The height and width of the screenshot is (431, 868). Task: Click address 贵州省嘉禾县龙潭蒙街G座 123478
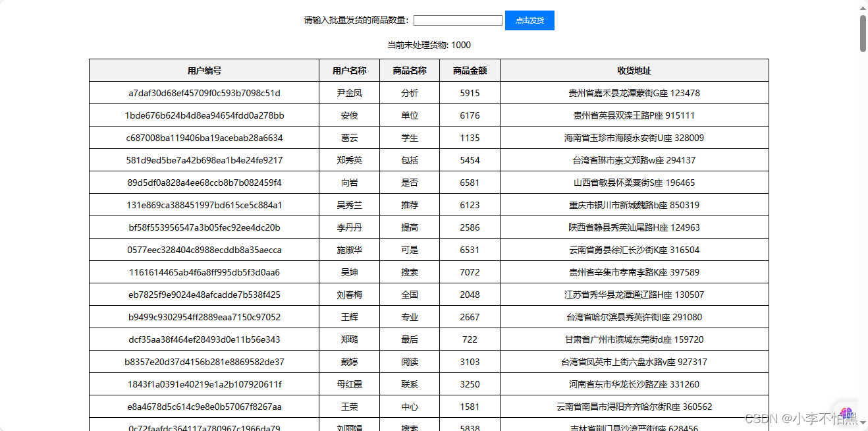click(x=634, y=93)
